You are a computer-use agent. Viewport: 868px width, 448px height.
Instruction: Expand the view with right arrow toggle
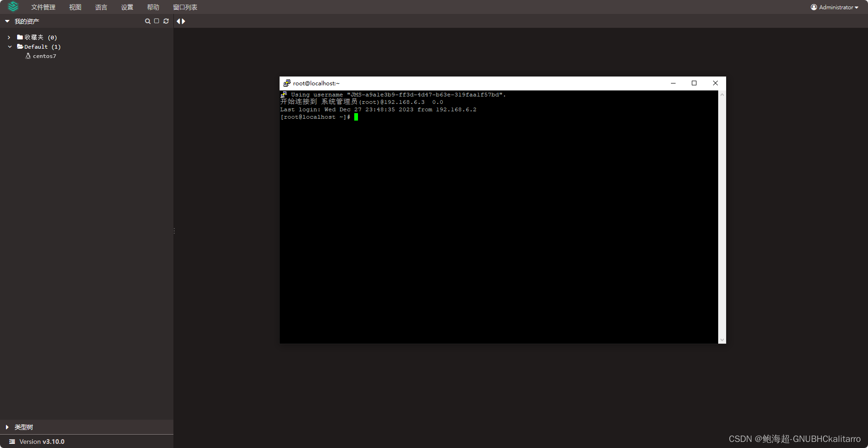point(183,21)
